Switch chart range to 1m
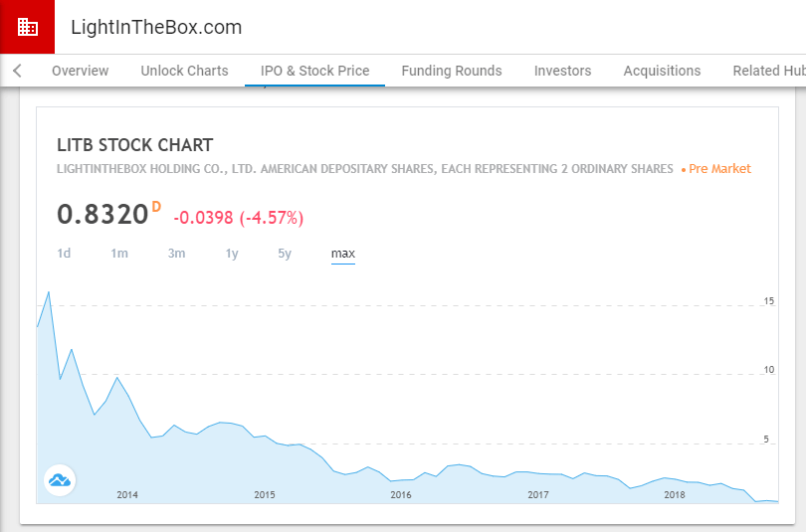This screenshot has width=806, height=532. tap(119, 254)
